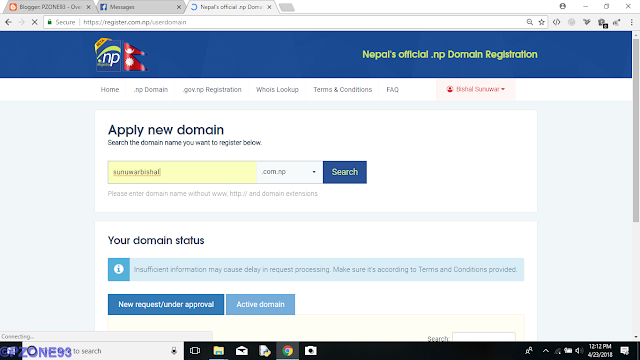Viewport: 640px width, 360px height.
Task: Open Google Chrome from the taskbar
Action: coord(288,351)
